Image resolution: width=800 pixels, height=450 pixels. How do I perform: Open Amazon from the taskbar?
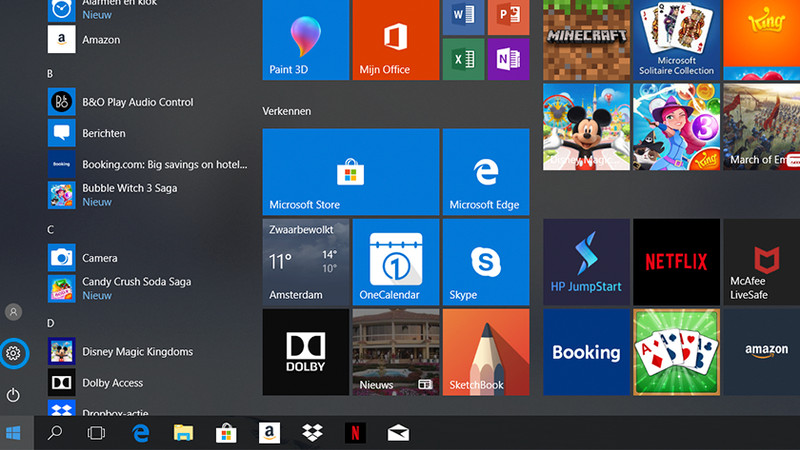coord(269,433)
